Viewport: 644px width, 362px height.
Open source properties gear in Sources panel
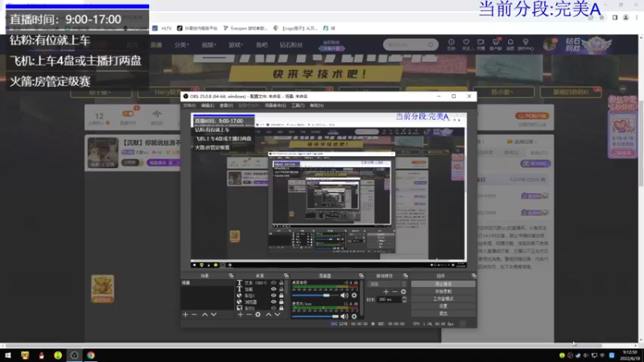[x=258, y=315]
